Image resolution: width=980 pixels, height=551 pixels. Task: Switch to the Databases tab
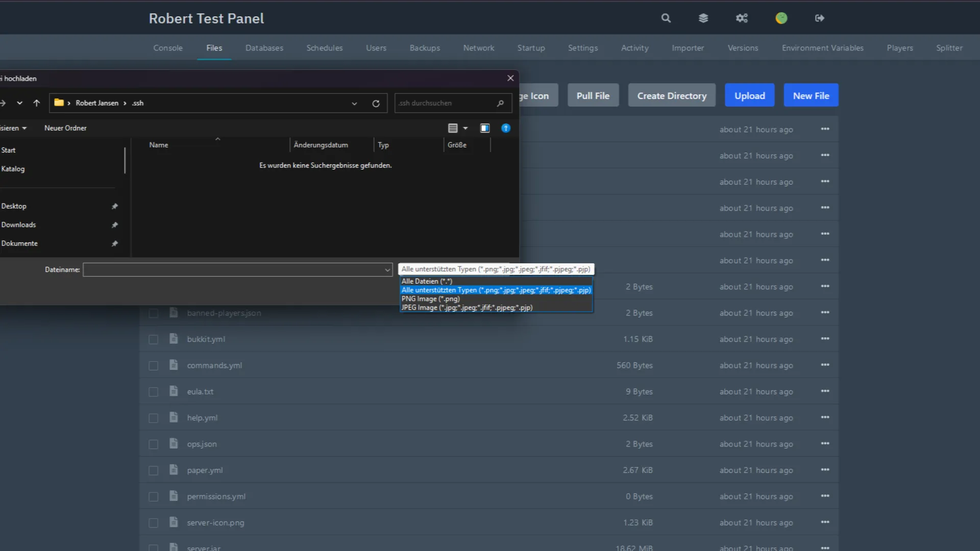click(x=264, y=48)
